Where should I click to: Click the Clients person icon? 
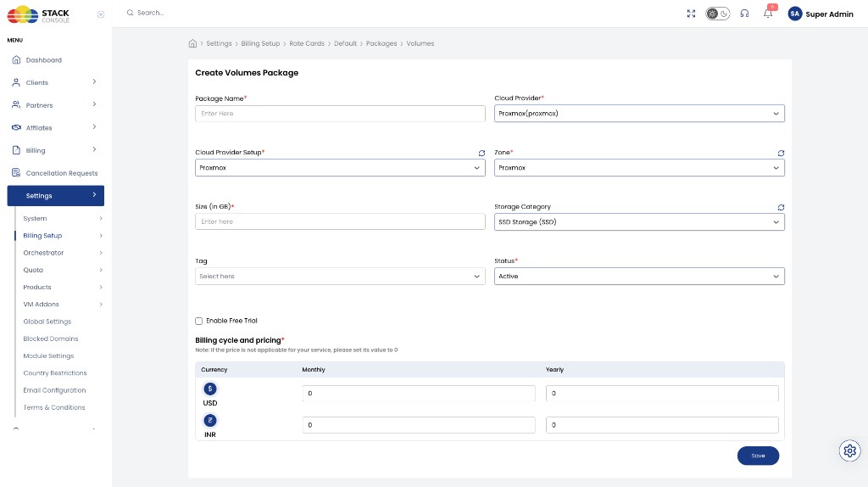click(x=16, y=82)
